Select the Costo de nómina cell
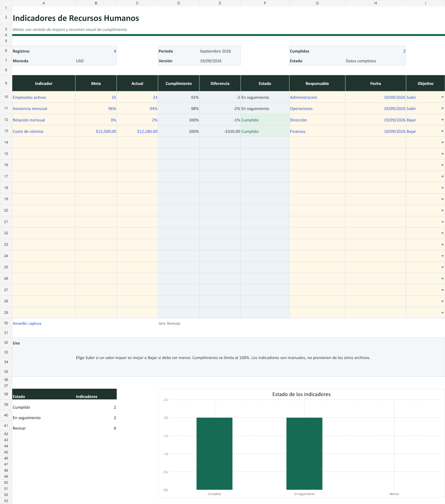The image size is (445, 504). tap(44, 131)
